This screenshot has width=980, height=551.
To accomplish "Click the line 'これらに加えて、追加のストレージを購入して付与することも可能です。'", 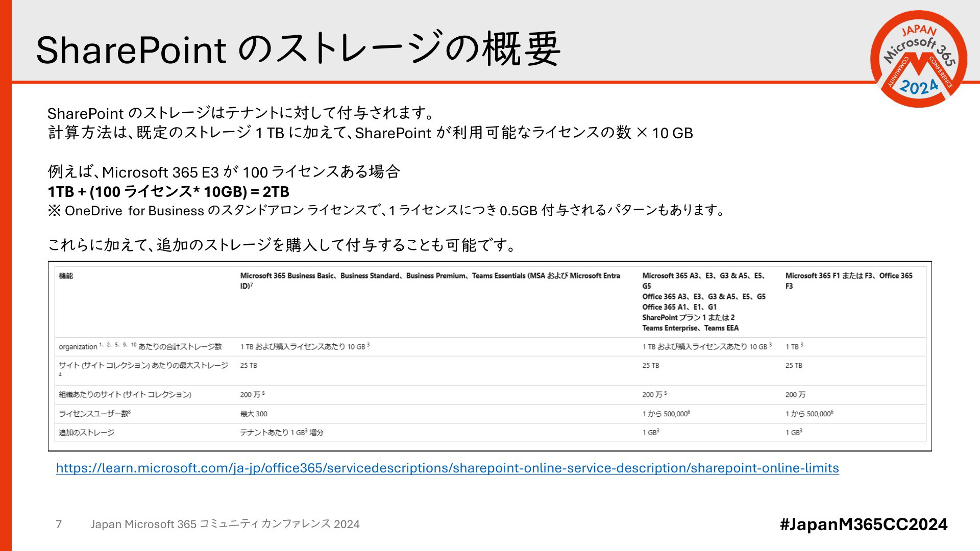I will tap(282, 245).
